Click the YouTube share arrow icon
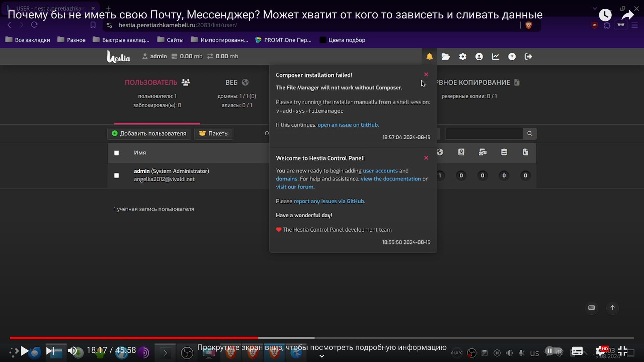 tap(628, 15)
